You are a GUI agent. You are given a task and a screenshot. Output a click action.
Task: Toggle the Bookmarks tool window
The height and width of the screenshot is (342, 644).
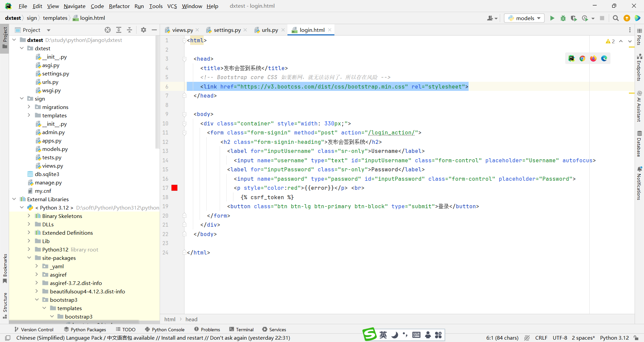(5, 268)
